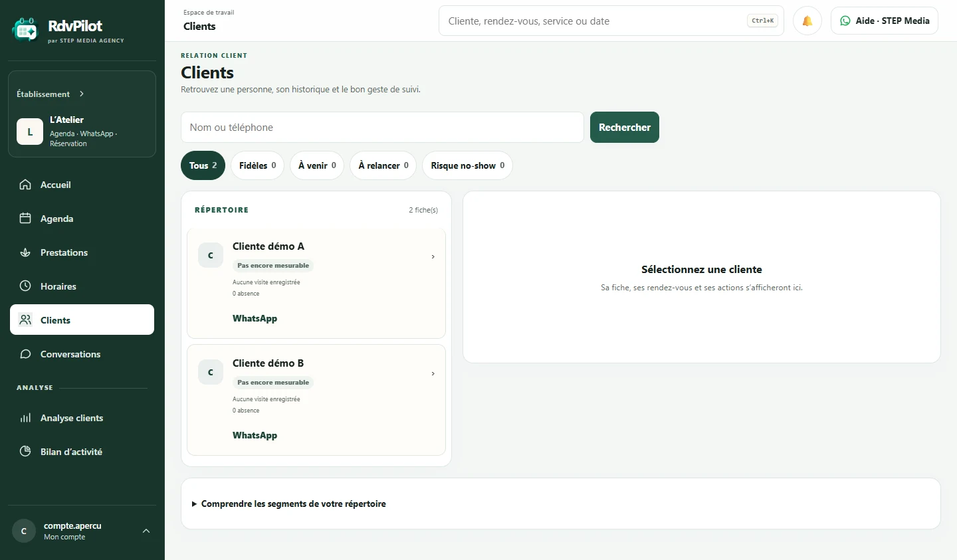Click the Horaires clock icon
This screenshot has height=560, width=957.
pos(25,286)
